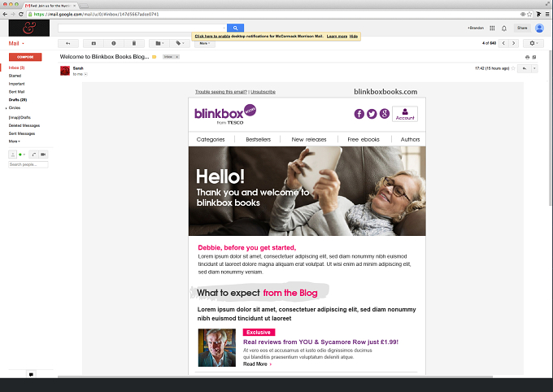Open blinkbox Facebook icon

[359, 114]
